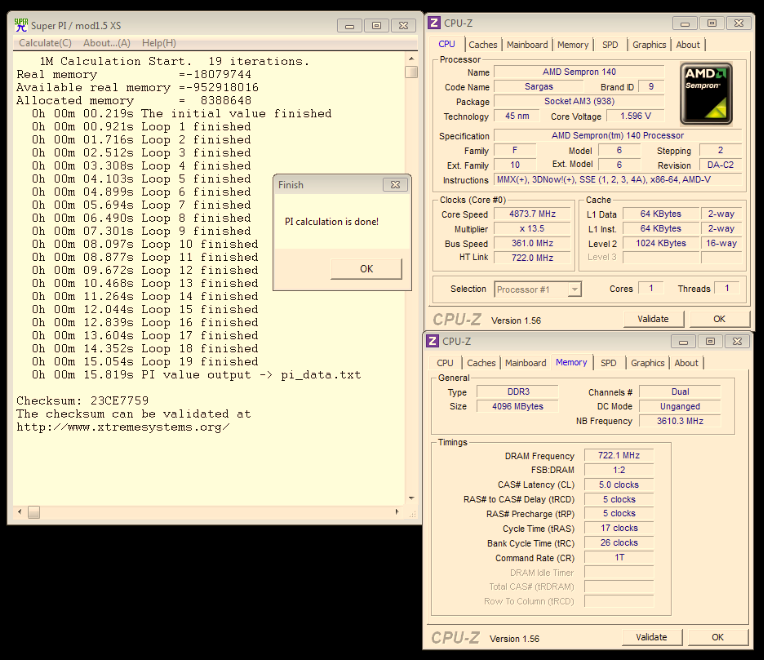Click the Level 2 cache value 1024 KBytes
764x660 pixels.
click(x=661, y=243)
